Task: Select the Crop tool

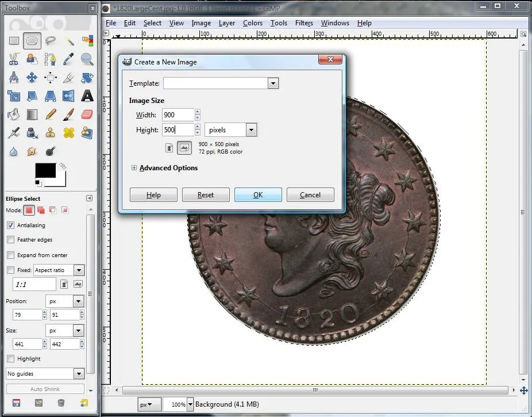Action: [x=69, y=78]
